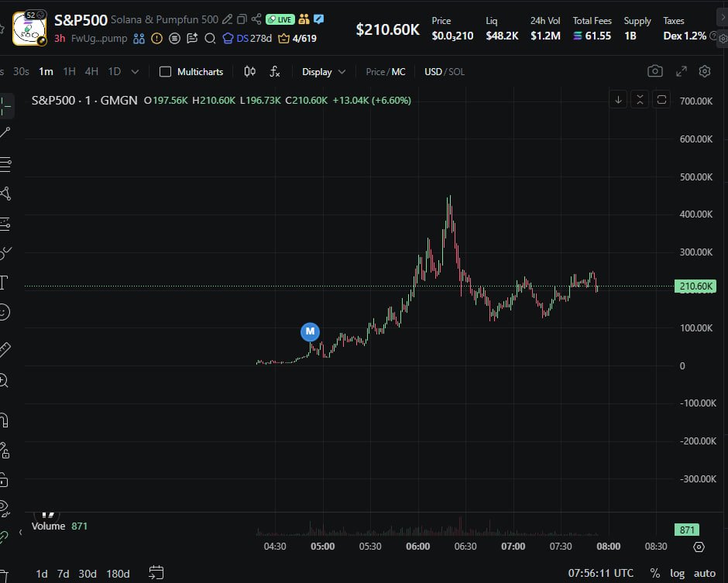Click the crown ranking 4/619
This screenshot has height=583, width=728.
[297, 39]
